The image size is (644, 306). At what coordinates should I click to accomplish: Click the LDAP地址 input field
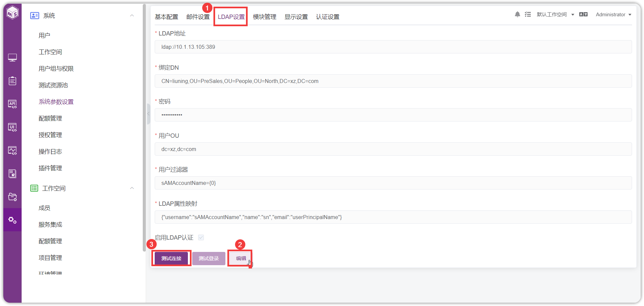393,47
